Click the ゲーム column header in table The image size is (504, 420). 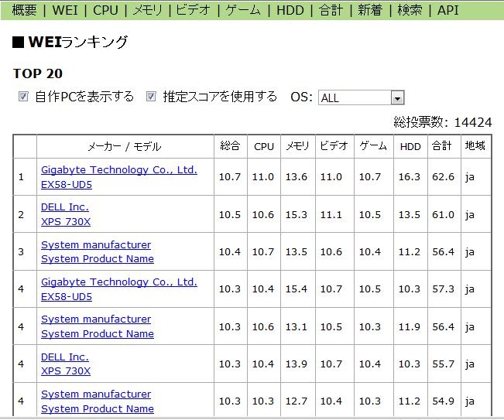[373, 146]
